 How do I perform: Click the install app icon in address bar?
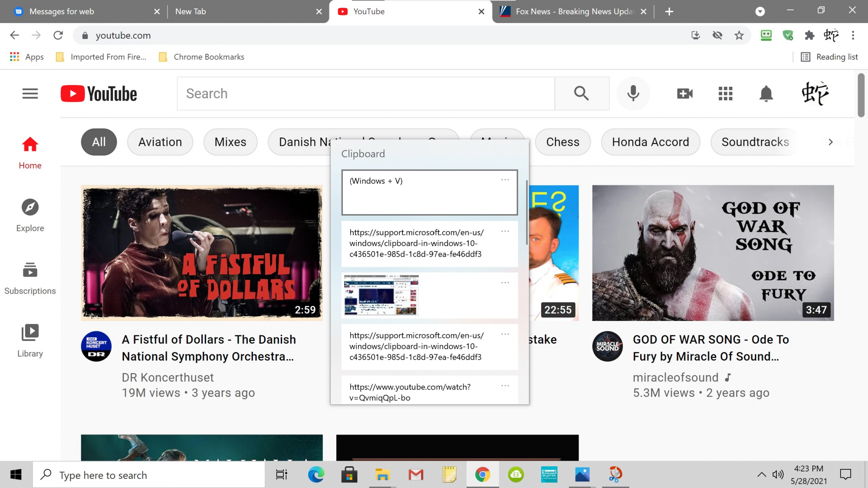(696, 36)
